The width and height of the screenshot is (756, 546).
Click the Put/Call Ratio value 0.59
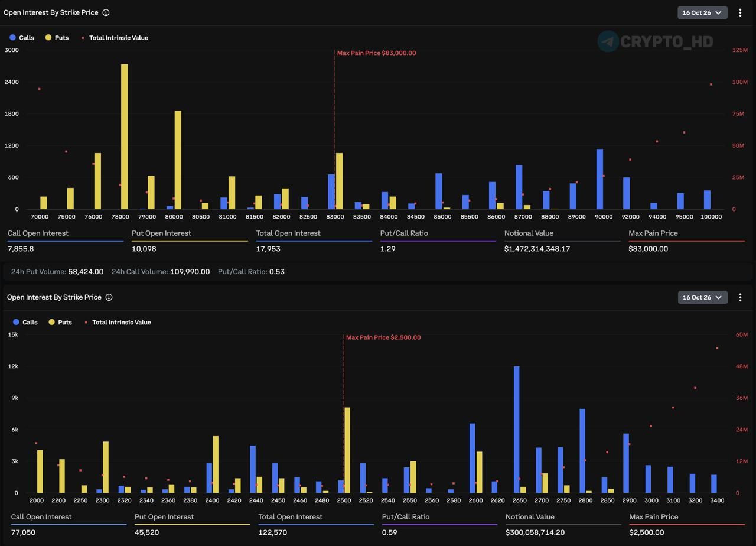pyautogui.click(x=390, y=532)
